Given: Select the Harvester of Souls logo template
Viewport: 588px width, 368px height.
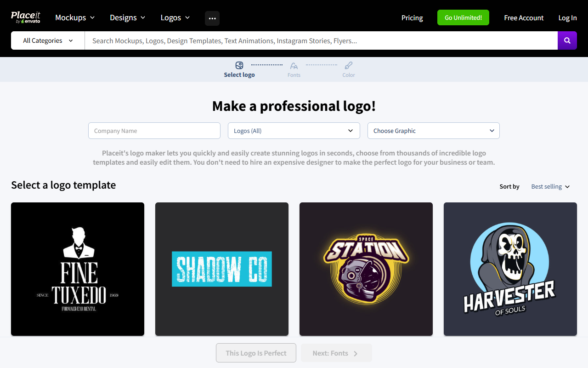Looking at the screenshot, I should [x=510, y=269].
